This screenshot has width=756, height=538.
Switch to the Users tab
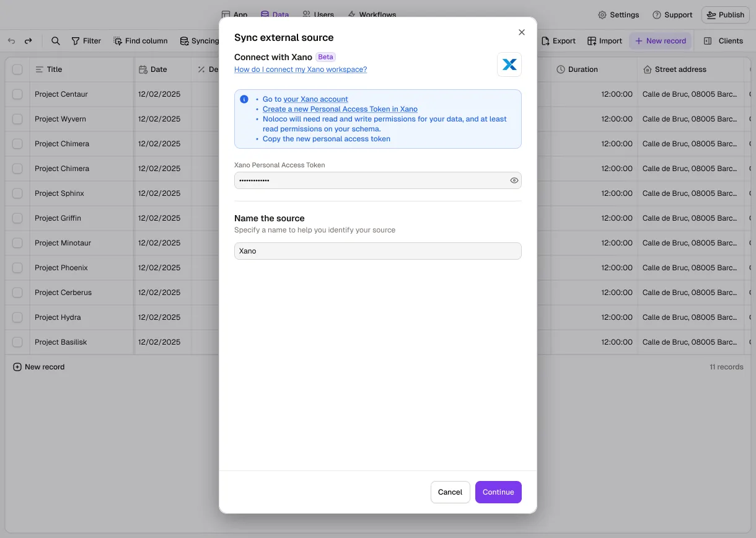(x=318, y=14)
